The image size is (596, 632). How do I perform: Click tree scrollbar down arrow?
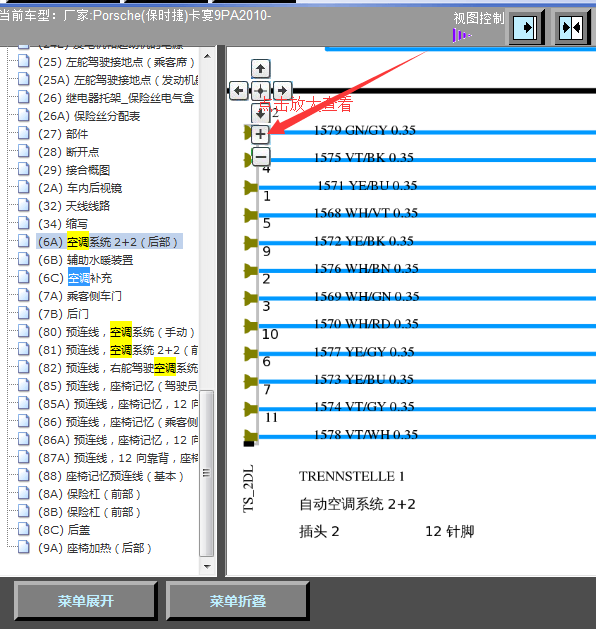pyautogui.click(x=207, y=566)
